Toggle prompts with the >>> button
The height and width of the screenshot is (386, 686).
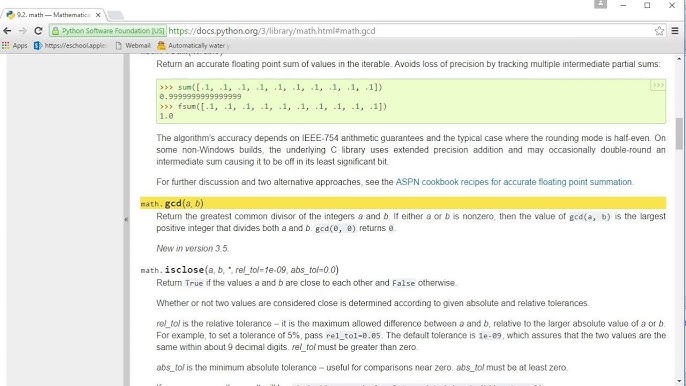click(658, 85)
